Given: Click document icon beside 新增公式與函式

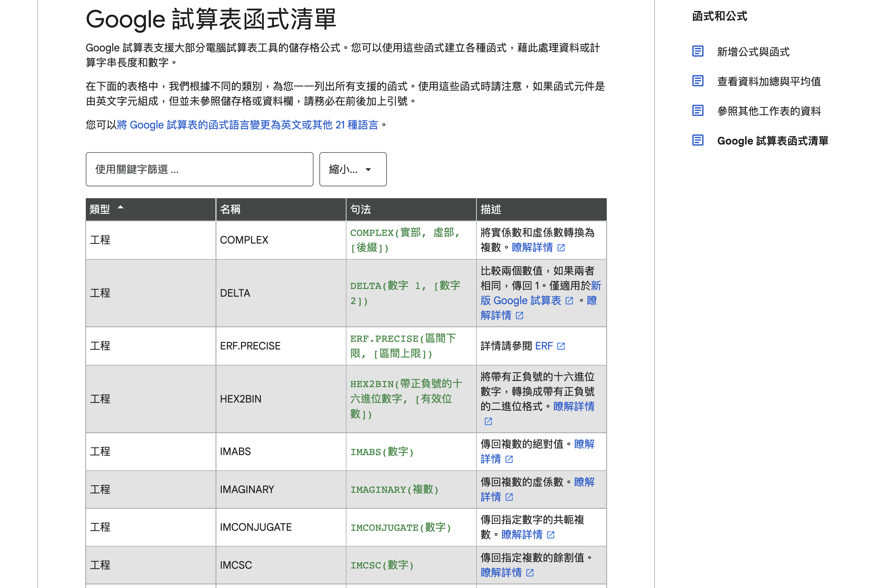Looking at the screenshot, I should (x=697, y=51).
